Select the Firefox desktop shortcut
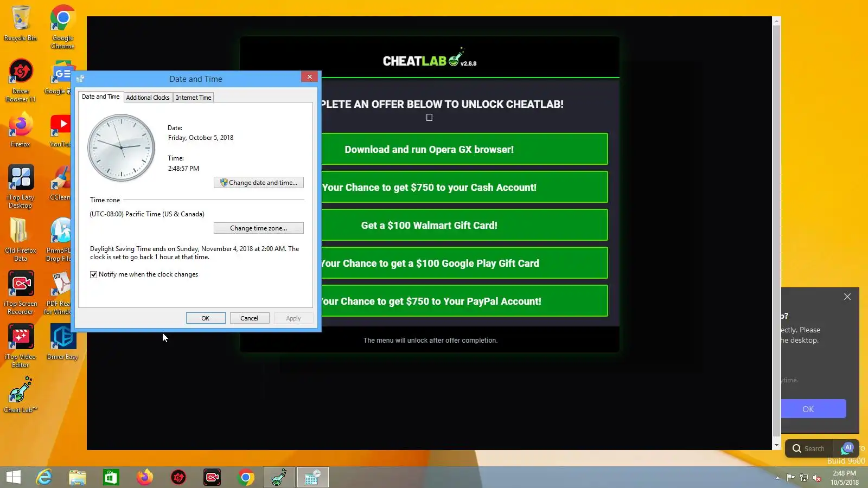 tap(21, 130)
